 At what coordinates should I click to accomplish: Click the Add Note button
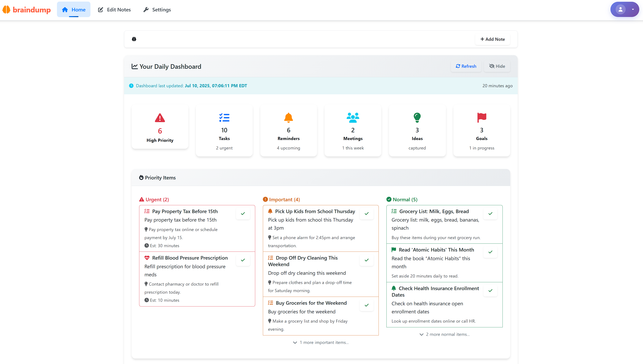492,39
